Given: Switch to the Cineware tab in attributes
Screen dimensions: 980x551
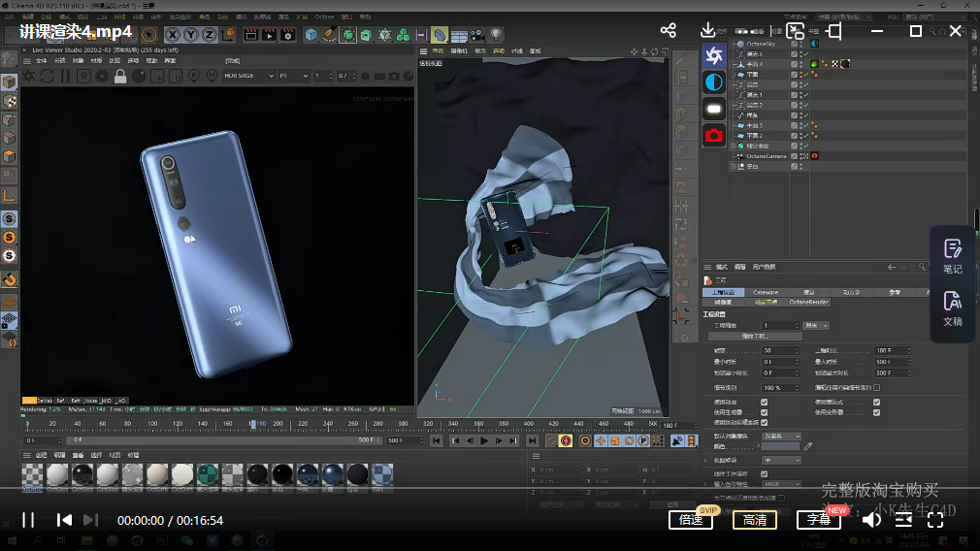Looking at the screenshot, I should pyautogui.click(x=766, y=292).
